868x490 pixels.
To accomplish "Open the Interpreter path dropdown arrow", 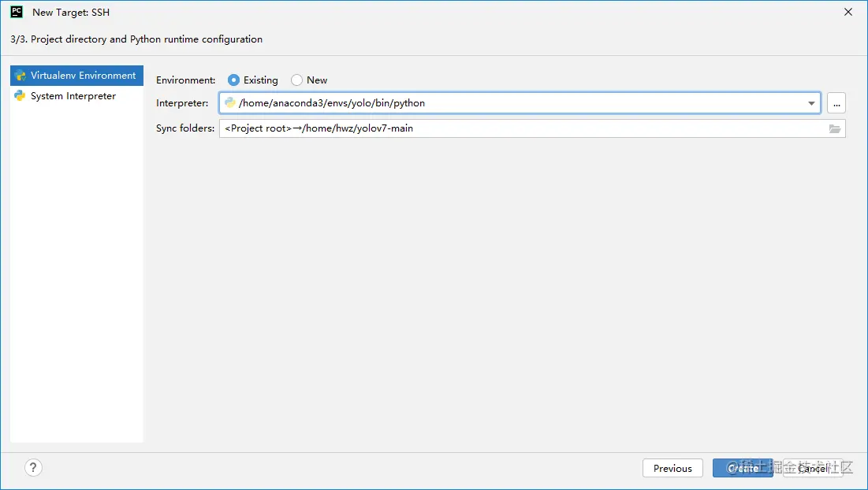I will (811, 103).
